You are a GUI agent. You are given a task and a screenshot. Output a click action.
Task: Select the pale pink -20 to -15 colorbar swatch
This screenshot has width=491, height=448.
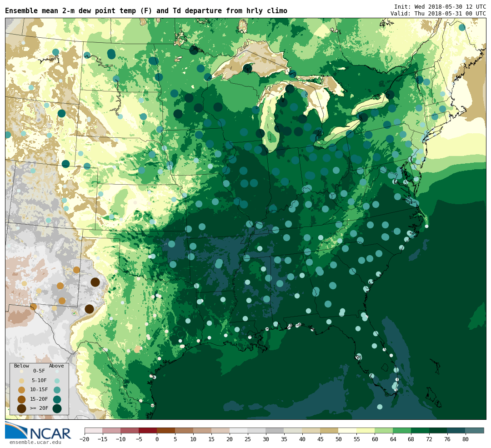tap(93, 430)
